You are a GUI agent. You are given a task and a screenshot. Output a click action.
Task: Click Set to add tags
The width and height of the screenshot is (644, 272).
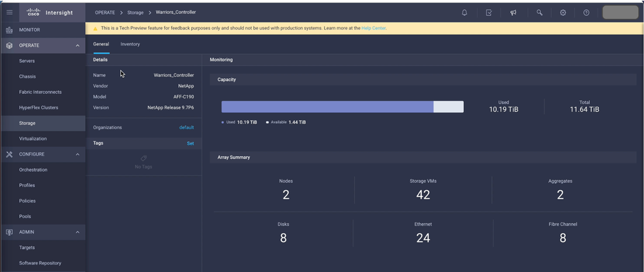(190, 144)
